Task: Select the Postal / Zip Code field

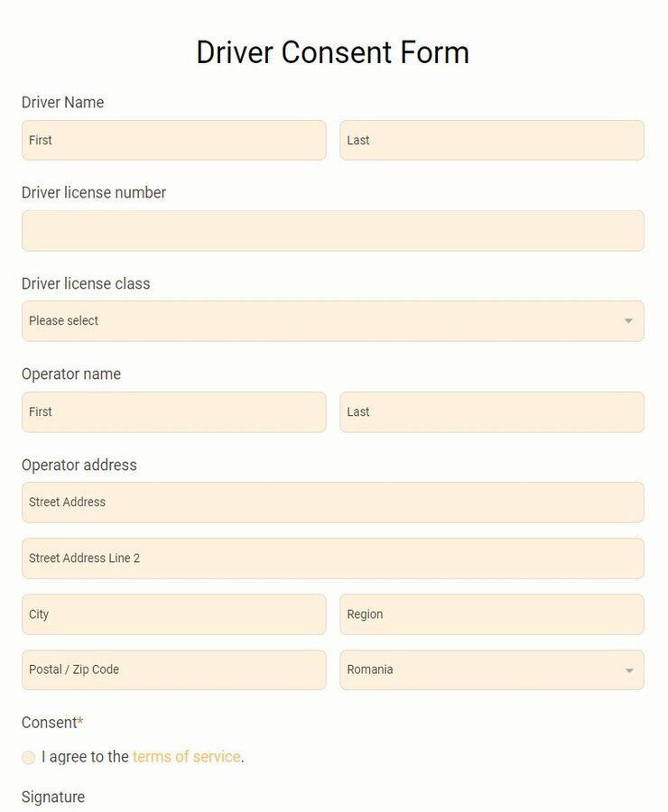Action: (x=173, y=670)
